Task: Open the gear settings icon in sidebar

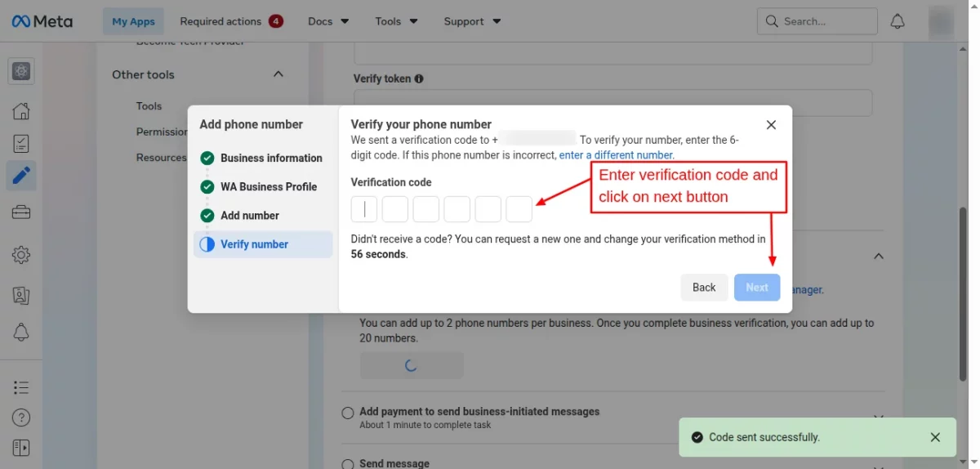Action: coord(21,255)
